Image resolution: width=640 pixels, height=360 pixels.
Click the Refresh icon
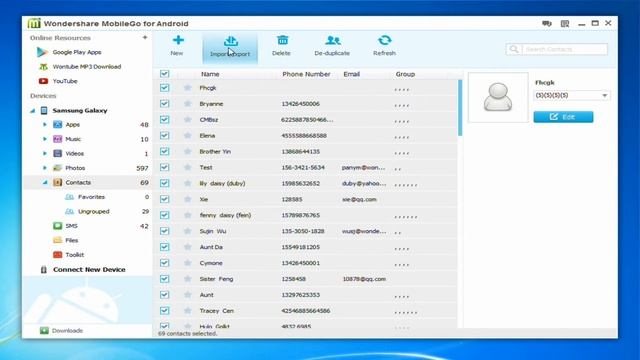pyautogui.click(x=384, y=40)
